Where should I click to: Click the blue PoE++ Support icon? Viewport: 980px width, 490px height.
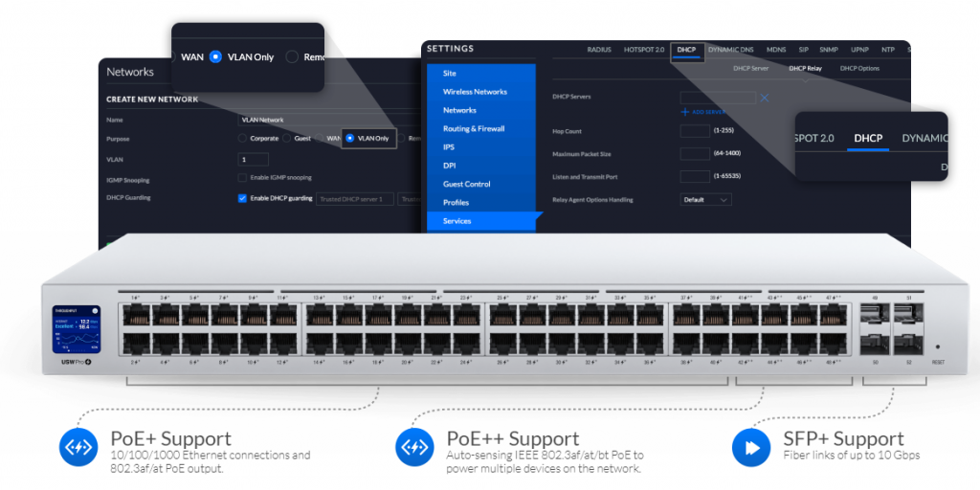414,447
